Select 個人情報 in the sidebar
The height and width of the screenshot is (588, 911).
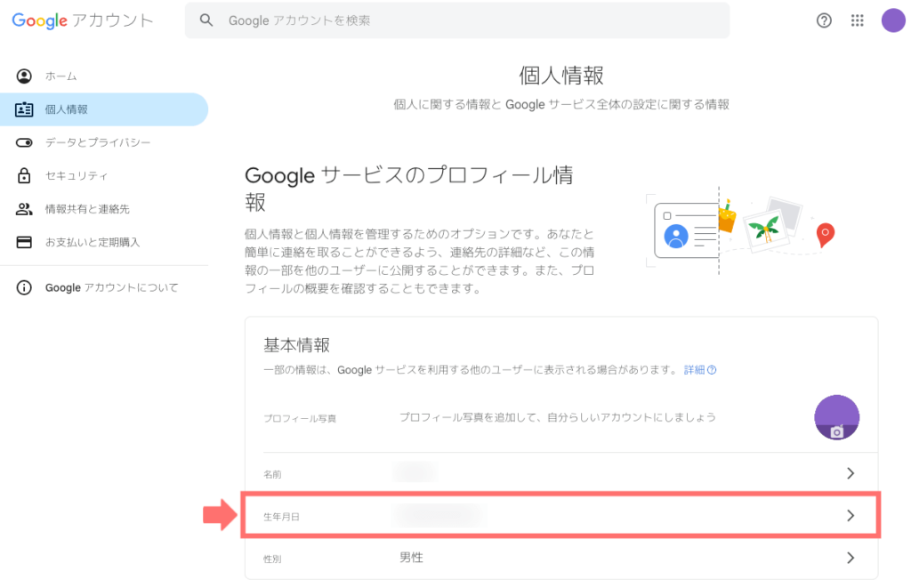(104, 109)
